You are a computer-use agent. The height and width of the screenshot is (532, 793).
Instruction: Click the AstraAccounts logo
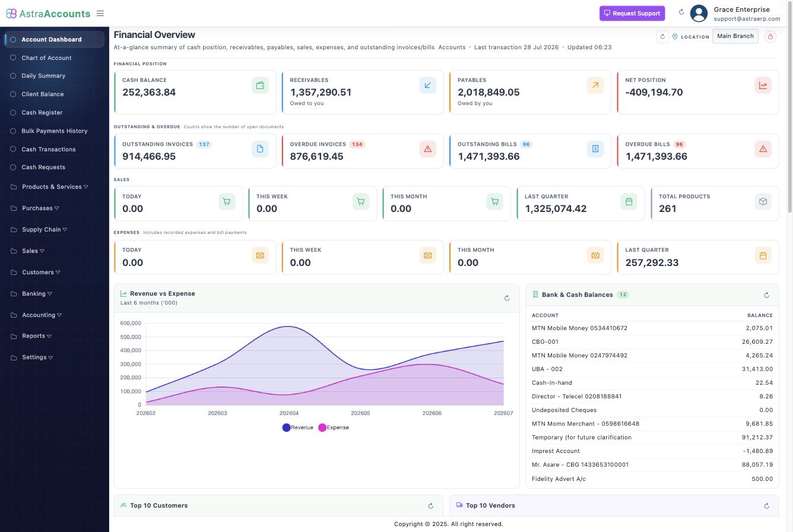point(48,13)
